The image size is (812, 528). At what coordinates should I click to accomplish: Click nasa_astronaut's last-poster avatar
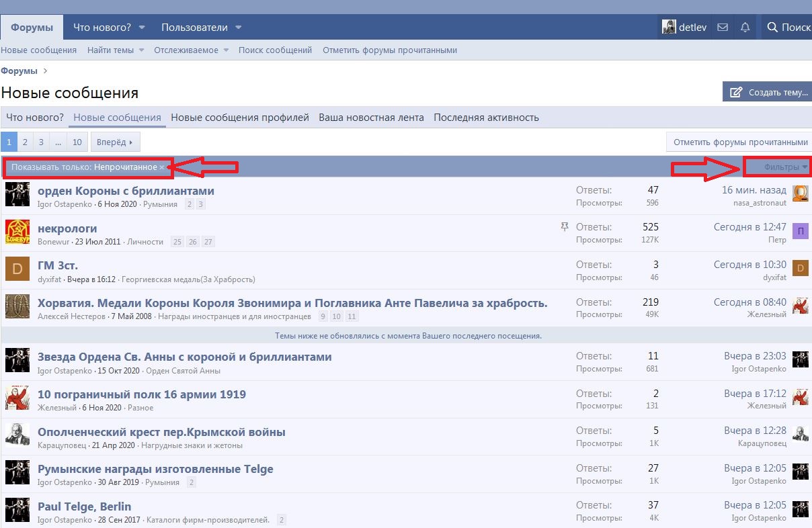pyautogui.click(x=800, y=194)
